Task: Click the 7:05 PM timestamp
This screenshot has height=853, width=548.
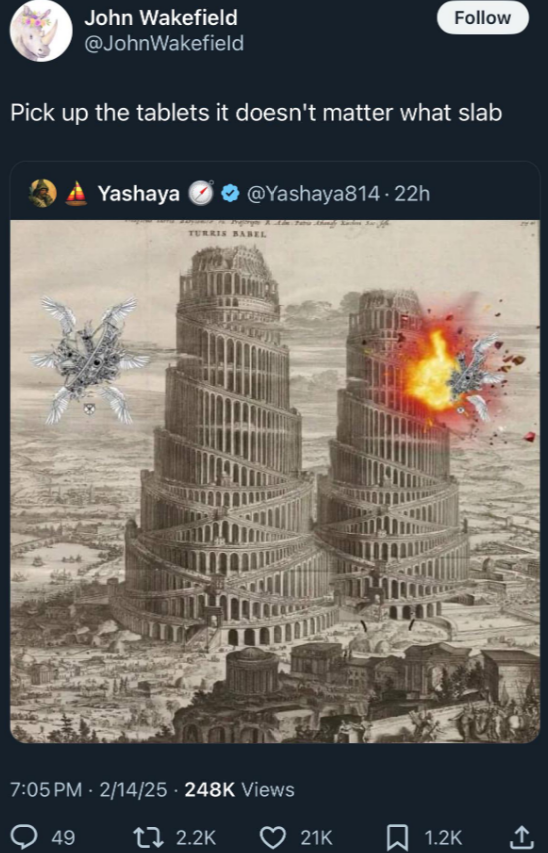Action: pyautogui.click(x=46, y=789)
